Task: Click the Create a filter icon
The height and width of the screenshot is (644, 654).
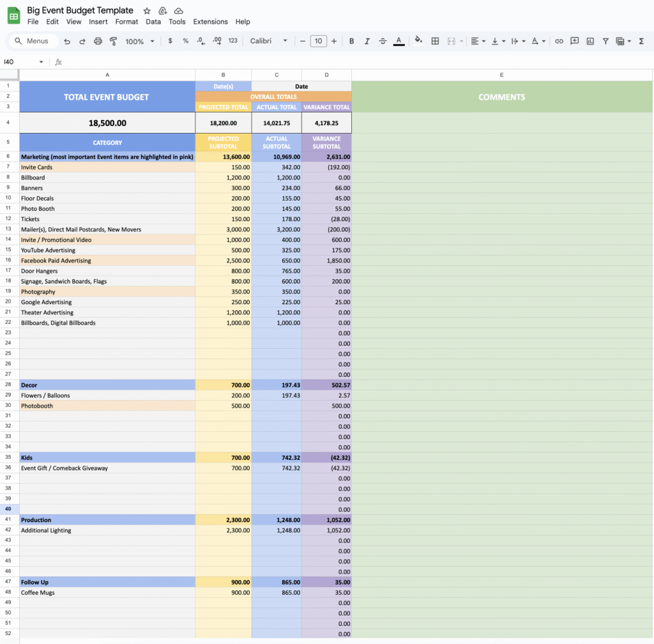Action: [x=605, y=41]
